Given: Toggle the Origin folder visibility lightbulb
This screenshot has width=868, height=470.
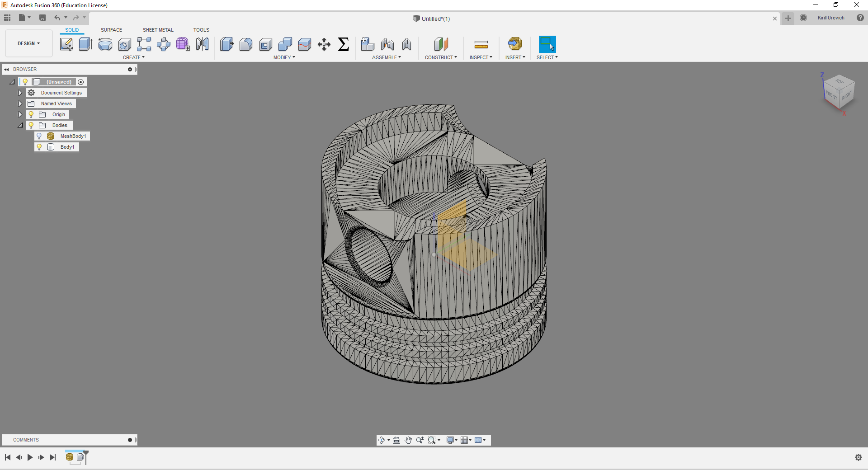Looking at the screenshot, I should click(x=31, y=114).
